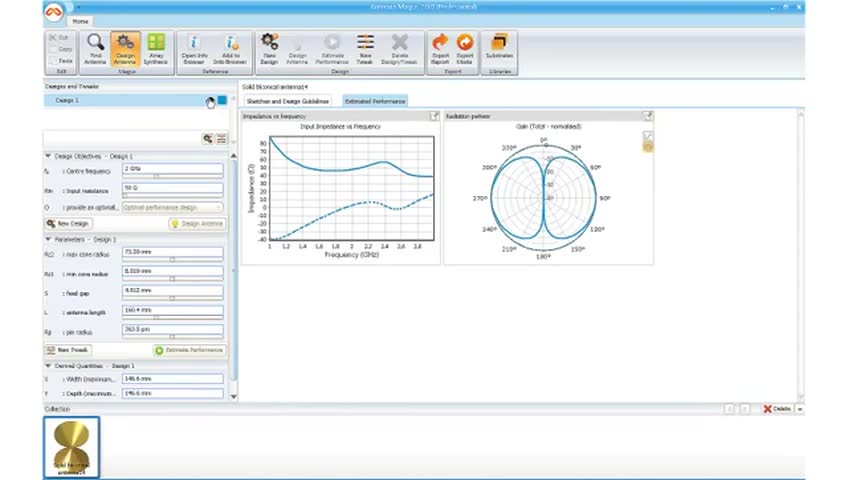
Task: Click the feed gap slider
Action: click(x=173, y=298)
